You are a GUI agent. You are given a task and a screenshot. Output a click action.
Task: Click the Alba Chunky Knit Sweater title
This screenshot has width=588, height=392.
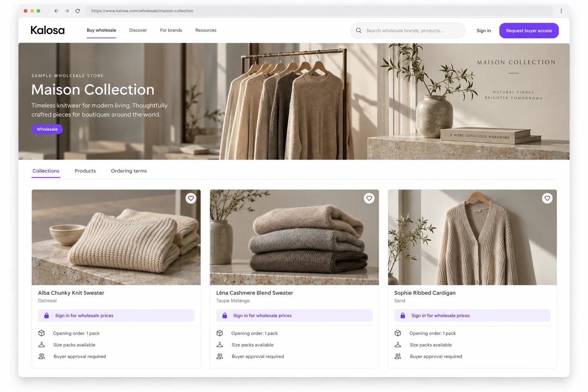click(71, 293)
